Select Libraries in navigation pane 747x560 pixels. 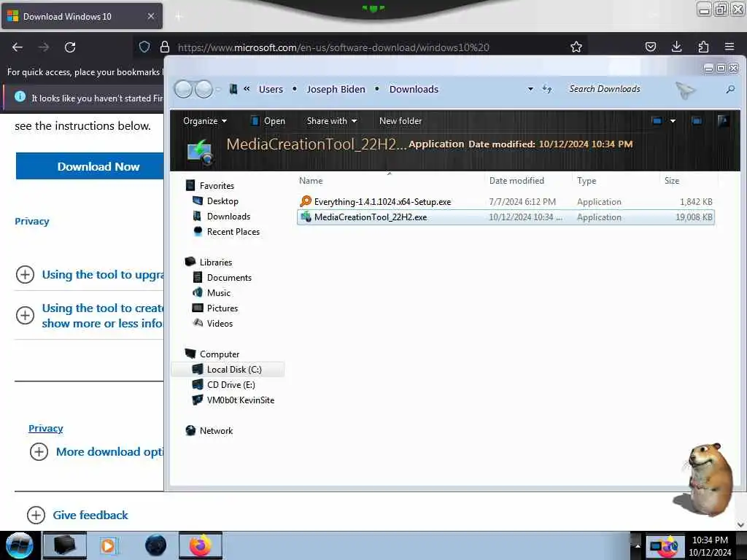point(216,262)
